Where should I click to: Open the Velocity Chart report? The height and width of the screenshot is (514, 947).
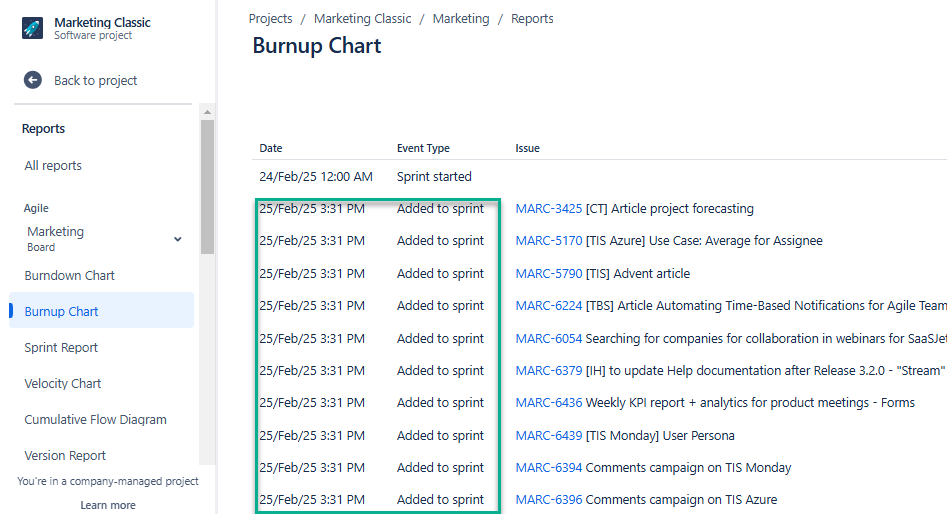point(63,384)
